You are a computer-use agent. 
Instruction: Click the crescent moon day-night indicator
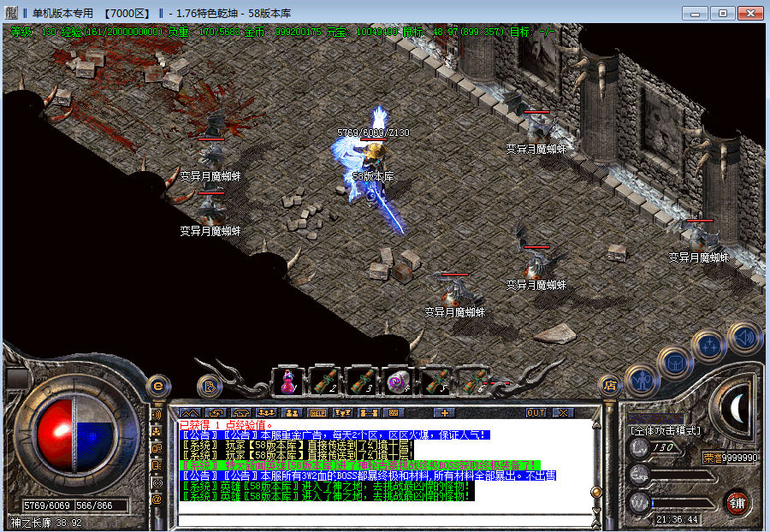click(738, 408)
